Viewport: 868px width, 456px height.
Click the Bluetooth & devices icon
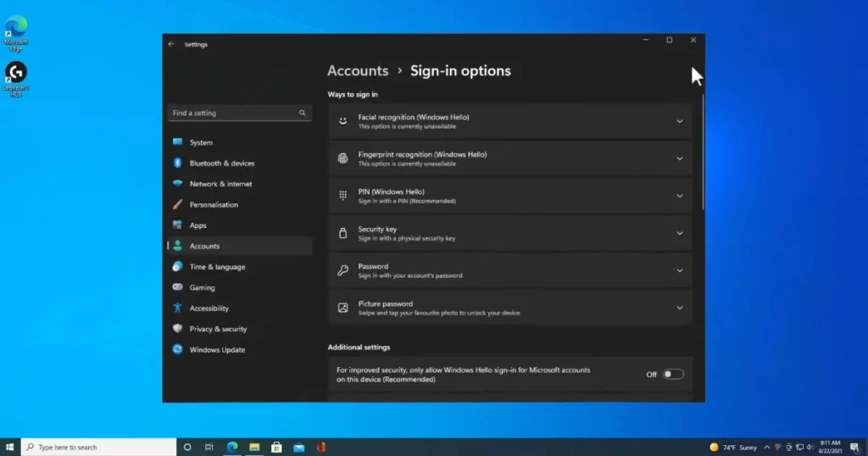[178, 163]
